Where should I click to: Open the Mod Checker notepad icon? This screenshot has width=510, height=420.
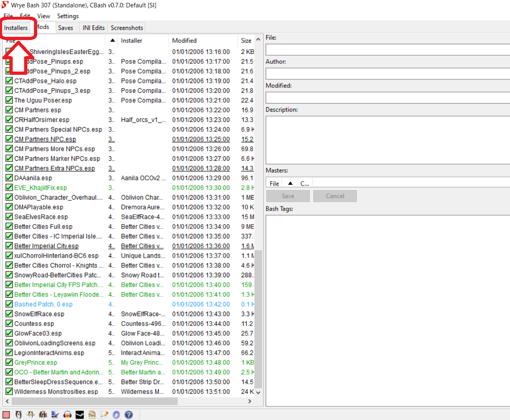(104, 415)
